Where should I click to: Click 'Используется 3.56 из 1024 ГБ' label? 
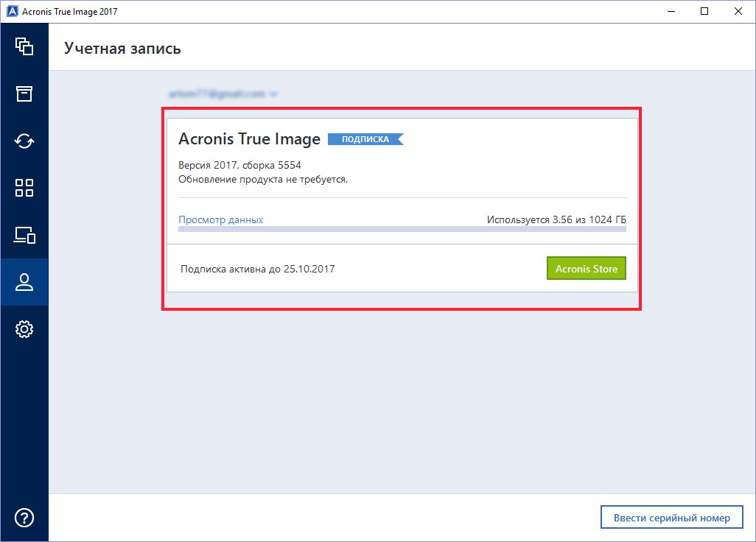click(556, 219)
